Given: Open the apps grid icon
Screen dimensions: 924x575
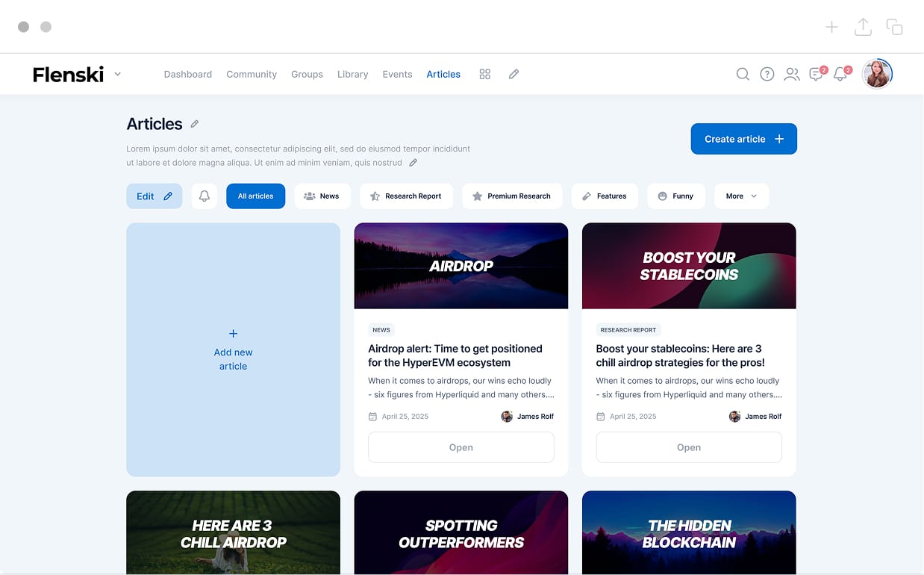Looking at the screenshot, I should [x=485, y=74].
